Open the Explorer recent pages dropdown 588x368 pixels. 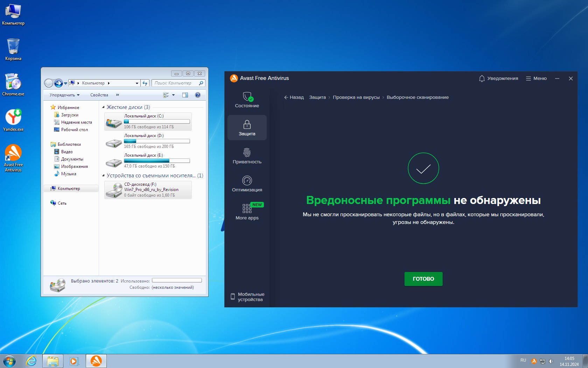tap(65, 83)
